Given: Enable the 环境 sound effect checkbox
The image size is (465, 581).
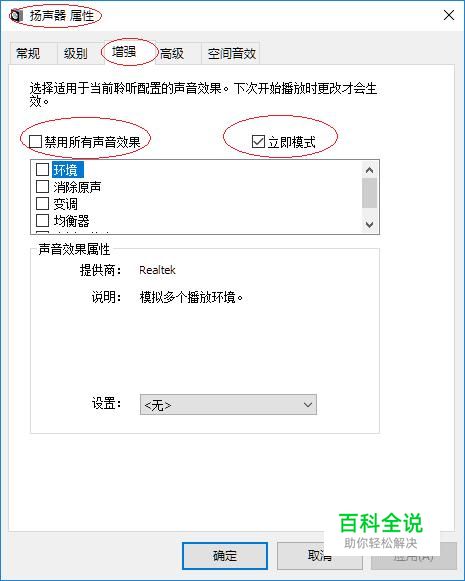Looking at the screenshot, I should point(42,169).
